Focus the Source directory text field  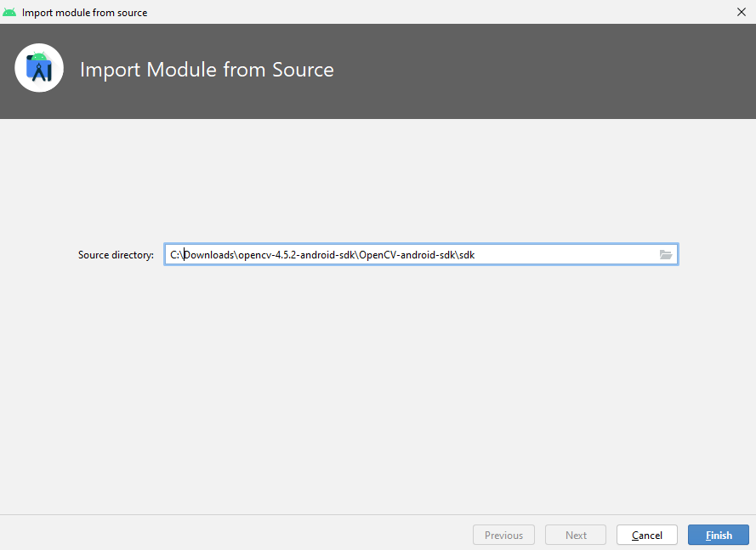pos(421,254)
